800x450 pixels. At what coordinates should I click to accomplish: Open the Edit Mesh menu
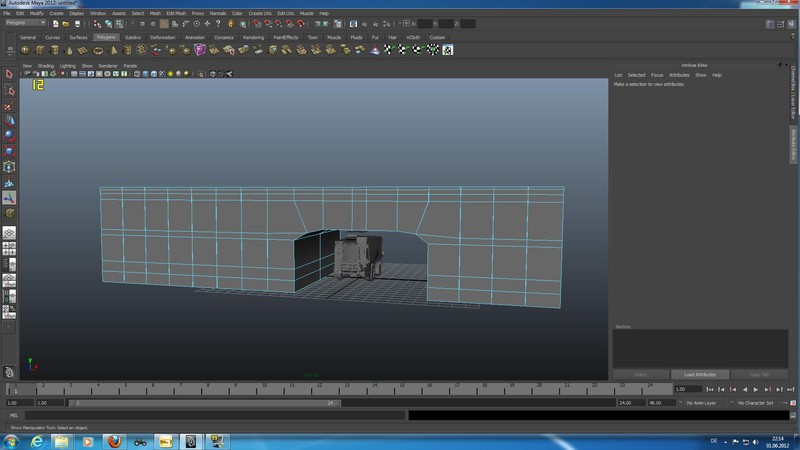click(x=176, y=13)
